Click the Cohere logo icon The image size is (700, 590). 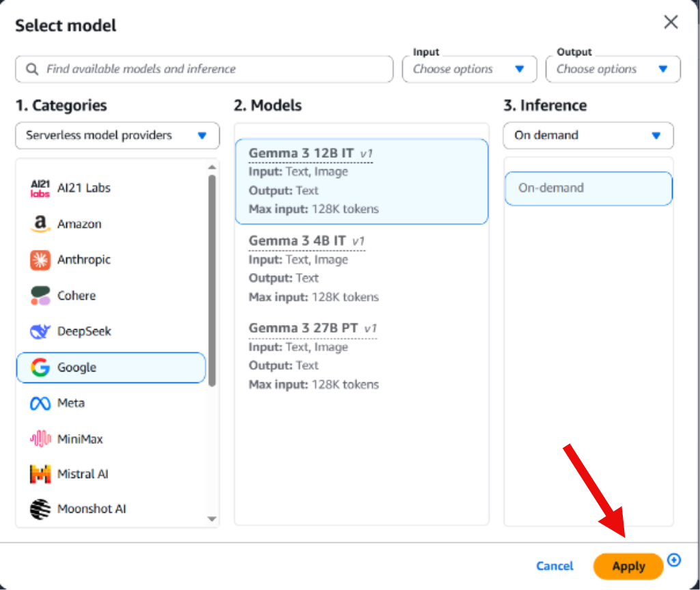(x=40, y=296)
